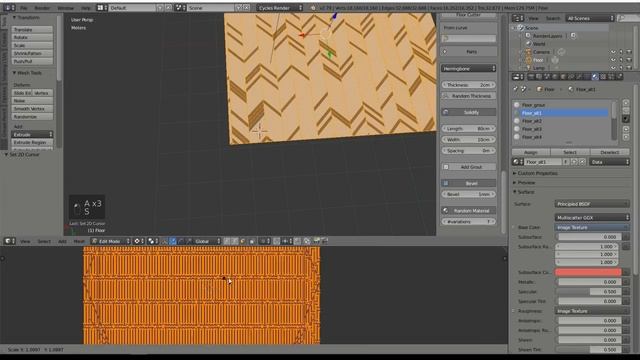Click the Randomize button

pos(32,116)
